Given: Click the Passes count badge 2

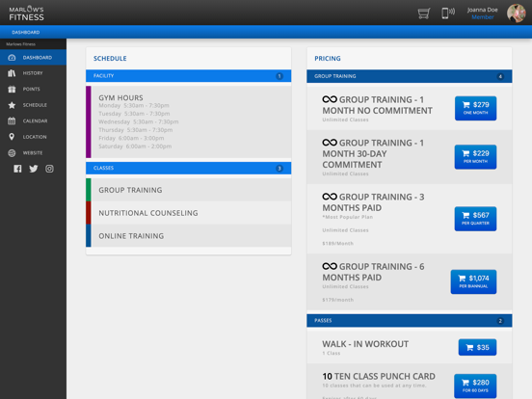Looking at the screenshot, I should [x=500, y=321].
